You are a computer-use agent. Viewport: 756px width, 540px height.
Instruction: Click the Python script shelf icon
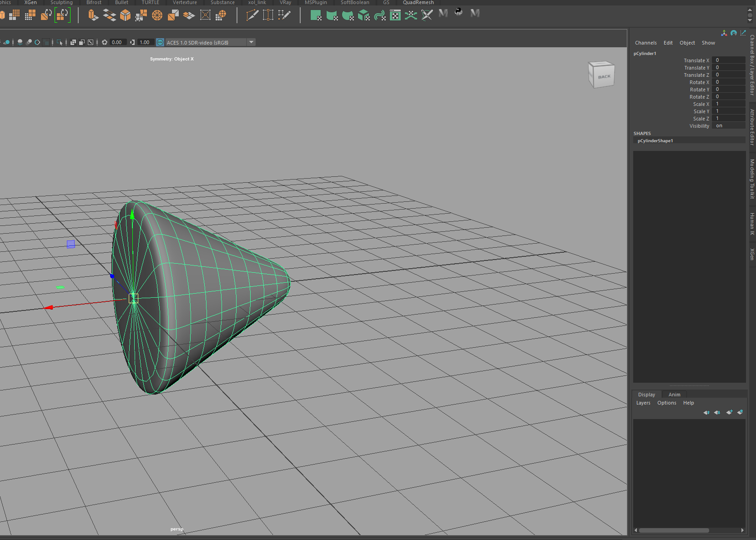tap(459, 12)
